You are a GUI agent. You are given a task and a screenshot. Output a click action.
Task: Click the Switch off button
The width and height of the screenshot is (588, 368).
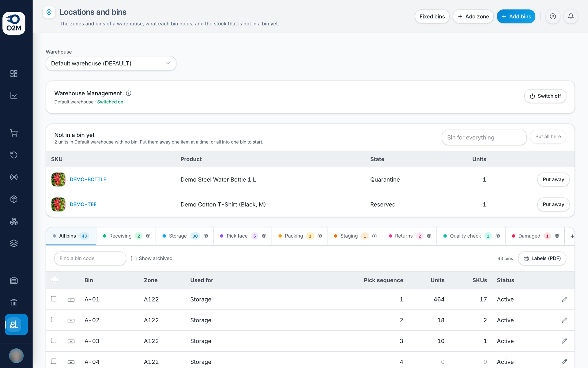[x=545, y=96]
